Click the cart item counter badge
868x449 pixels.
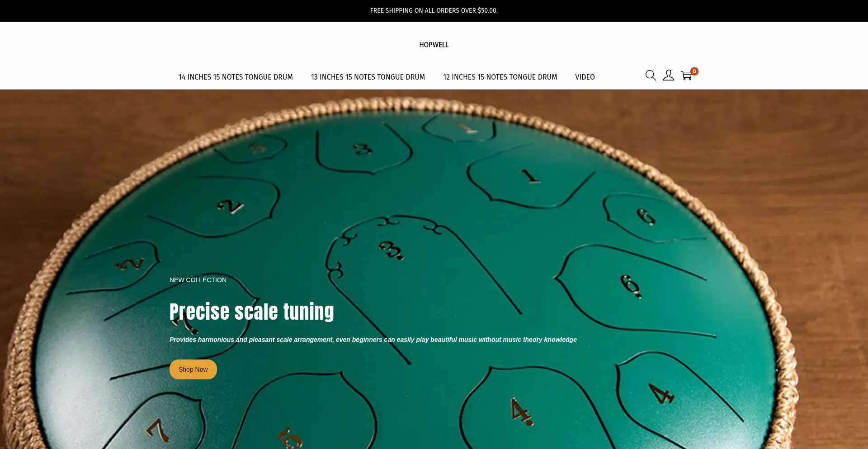(694, 71)
